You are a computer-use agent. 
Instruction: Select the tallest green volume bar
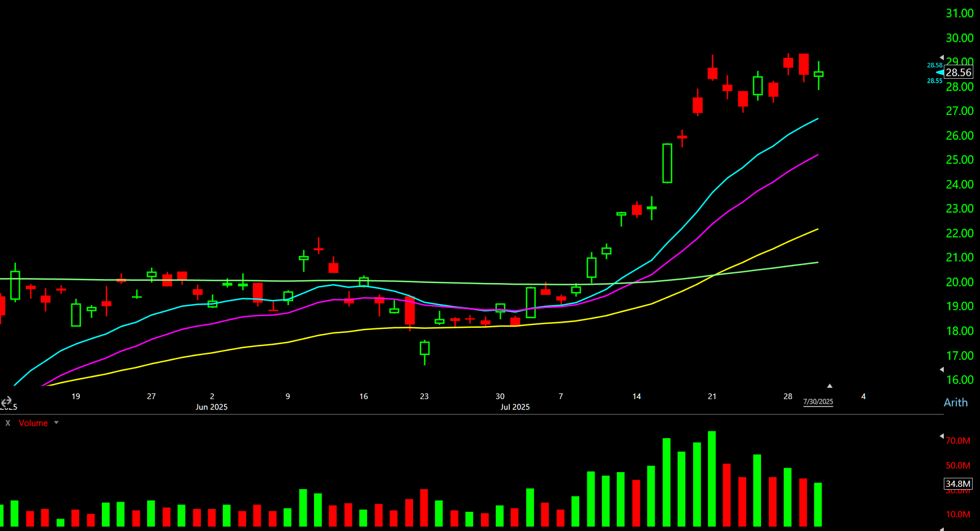point(712,478)
